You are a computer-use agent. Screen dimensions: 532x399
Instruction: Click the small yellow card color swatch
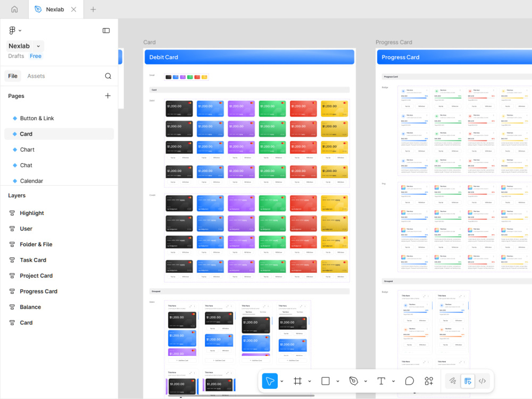[x=204, y=77]
